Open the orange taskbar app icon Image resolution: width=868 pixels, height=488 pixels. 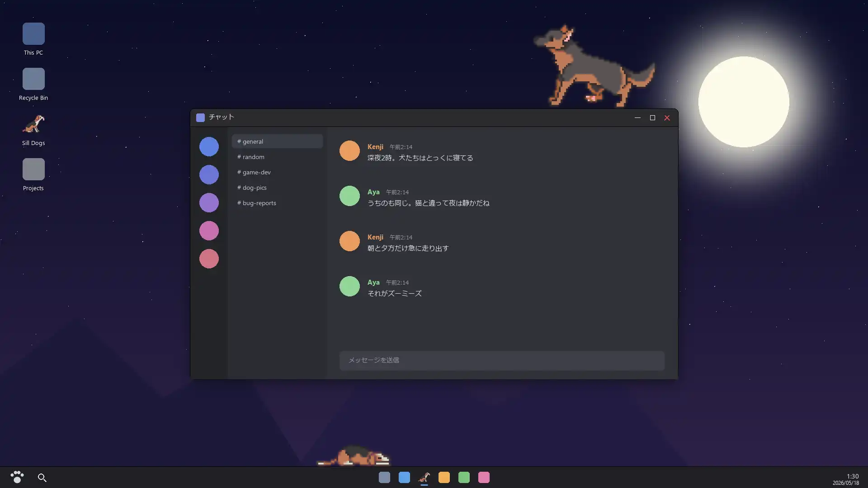444,478
